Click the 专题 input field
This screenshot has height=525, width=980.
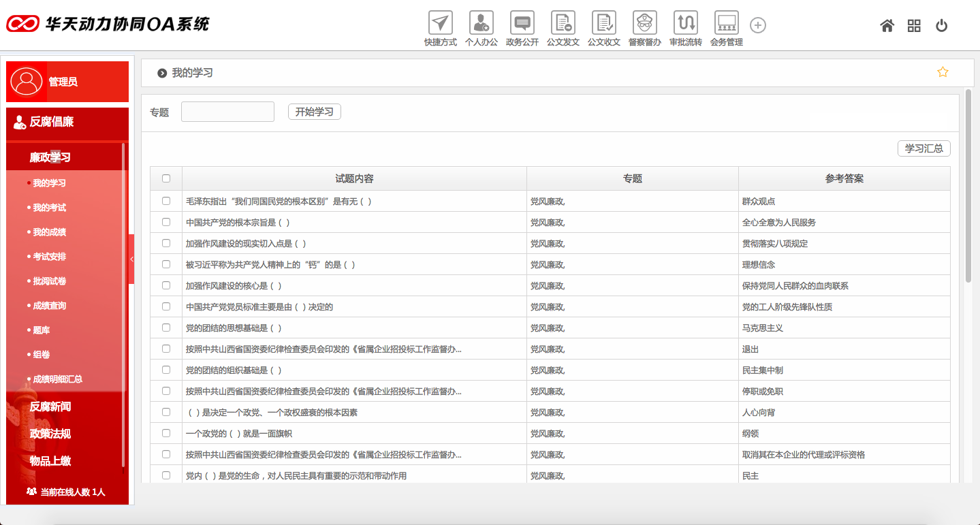(x=227, y=112)
